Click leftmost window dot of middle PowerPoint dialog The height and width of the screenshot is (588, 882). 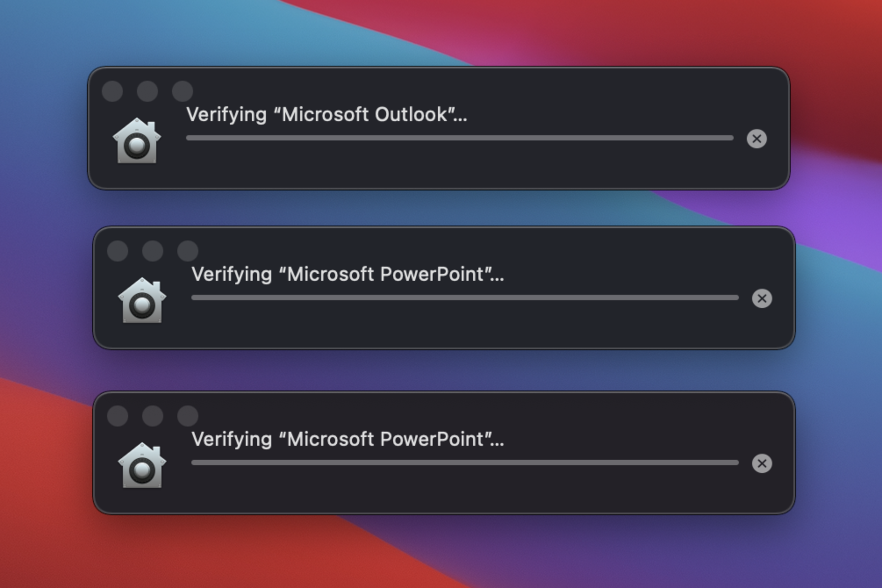point(118,251)
